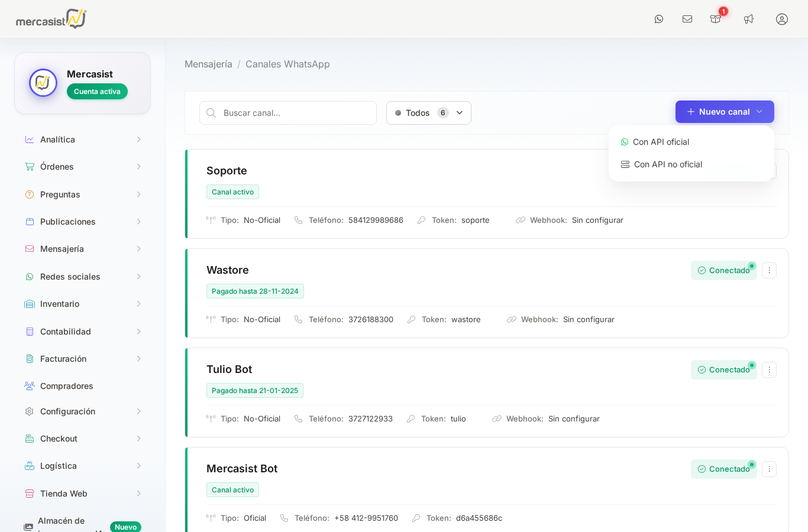Open three-dot menu for Wastore channel
This screenshot has height=532, width=808.
coord(769,270)
